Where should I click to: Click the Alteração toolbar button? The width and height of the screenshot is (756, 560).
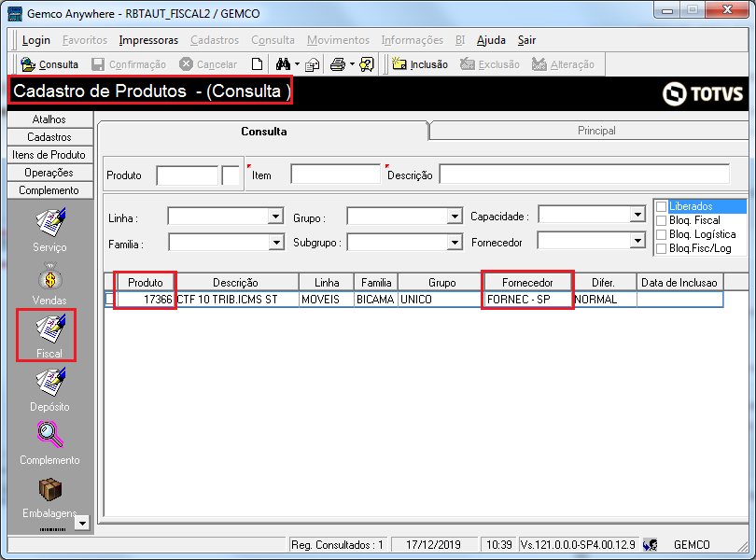click(x=563, y=64)
